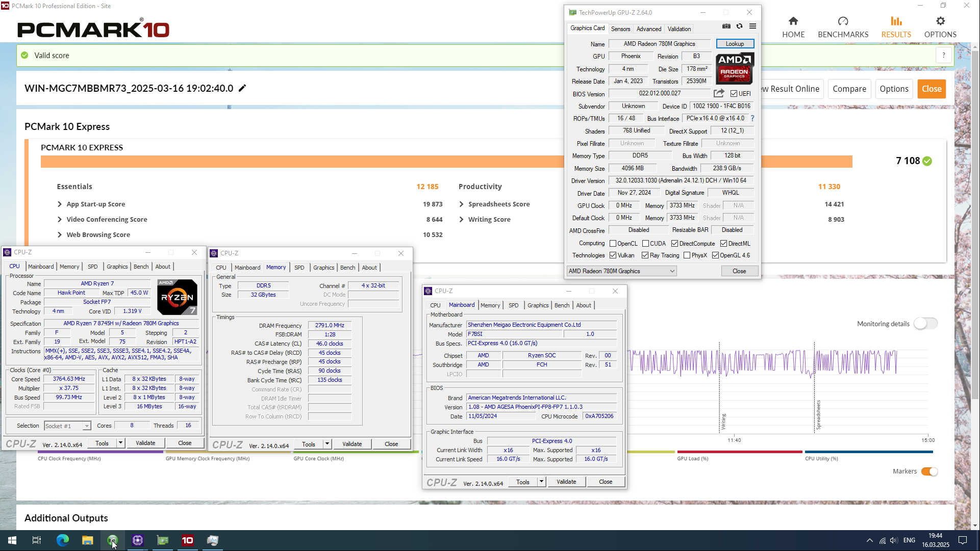The width and height of the screenshot is (980, 551).
Task: Click Validate in CPU-Z Mainboard window
Action: [566, 482]
